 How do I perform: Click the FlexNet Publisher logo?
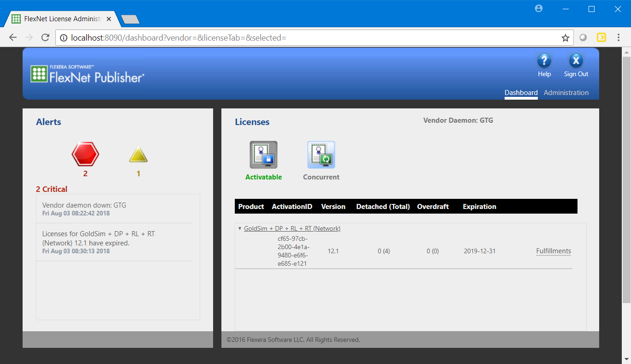(88, 74)
